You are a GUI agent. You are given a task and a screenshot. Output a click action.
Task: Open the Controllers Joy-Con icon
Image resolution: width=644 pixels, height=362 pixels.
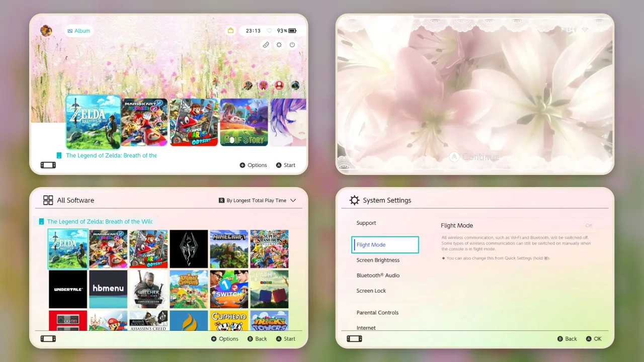click(x=266, y=45)
